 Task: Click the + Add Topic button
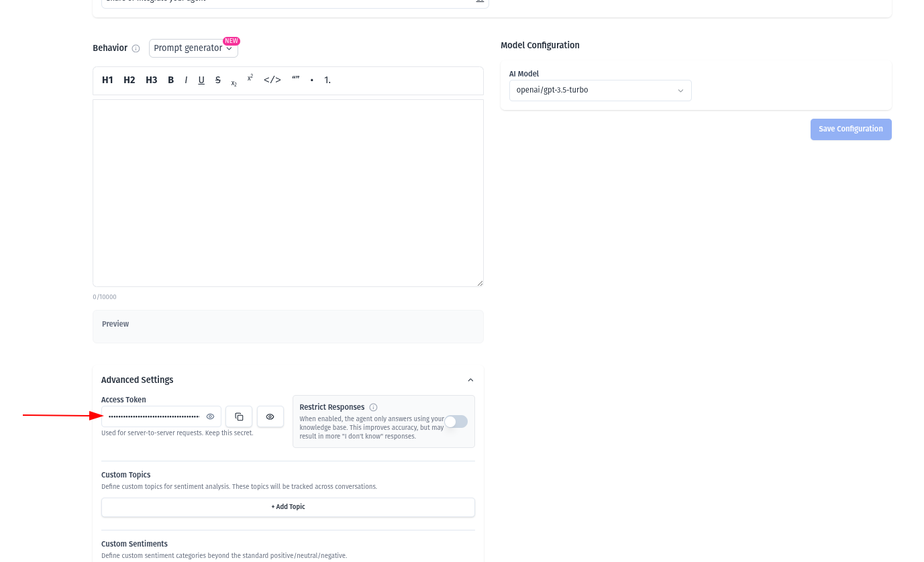[x=288, y=507]
